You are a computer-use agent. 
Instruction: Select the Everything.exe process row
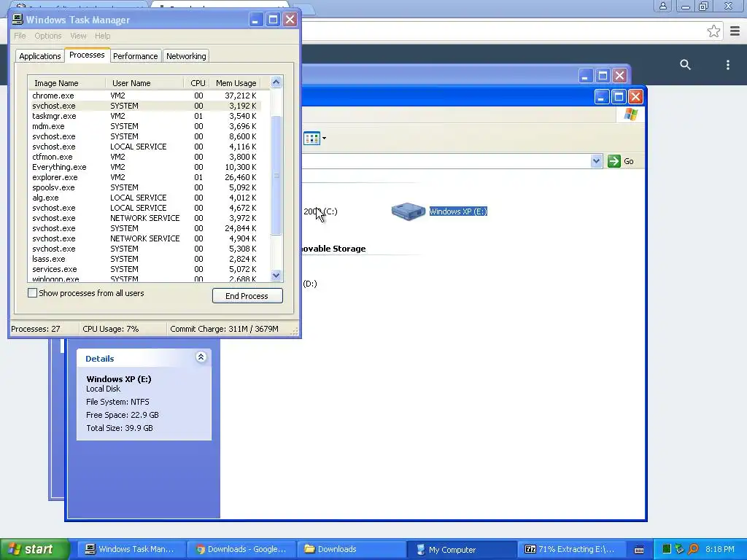point(145,167)
